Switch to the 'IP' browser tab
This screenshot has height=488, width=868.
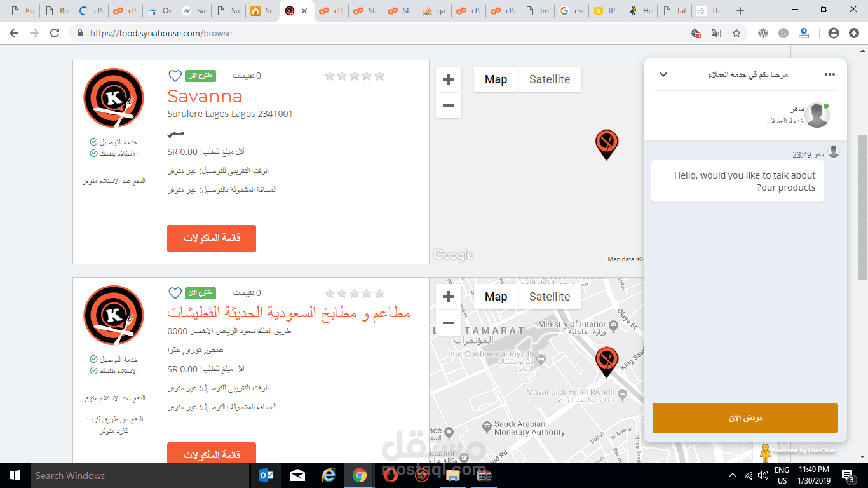[x=604, y=11]
